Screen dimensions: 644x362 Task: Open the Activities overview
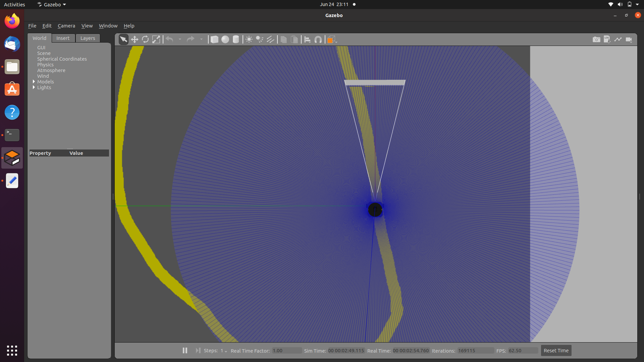click(14, 4)
